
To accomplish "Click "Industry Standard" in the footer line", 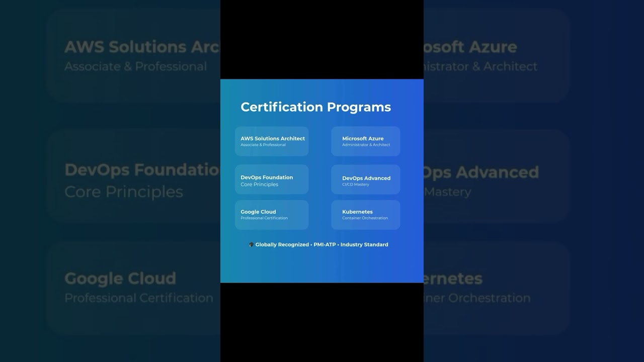I will click(x=364, y=245).
